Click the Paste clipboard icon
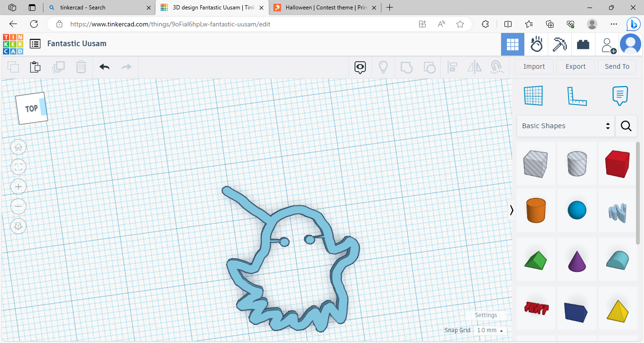644x343 pixels. 35,67
